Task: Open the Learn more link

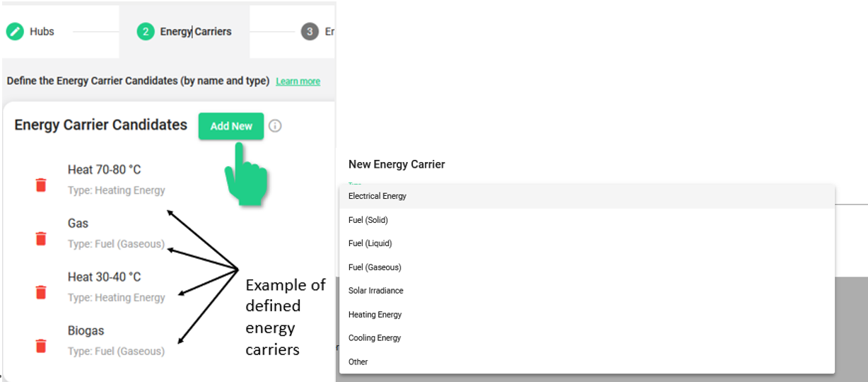Action: (x=298, y=81)
